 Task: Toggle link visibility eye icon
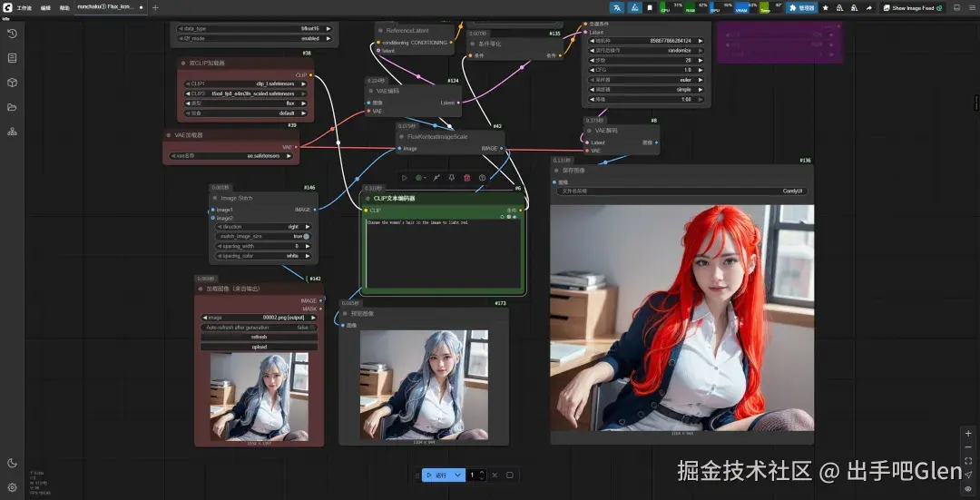pyautogui.click(x=968, y=488)
